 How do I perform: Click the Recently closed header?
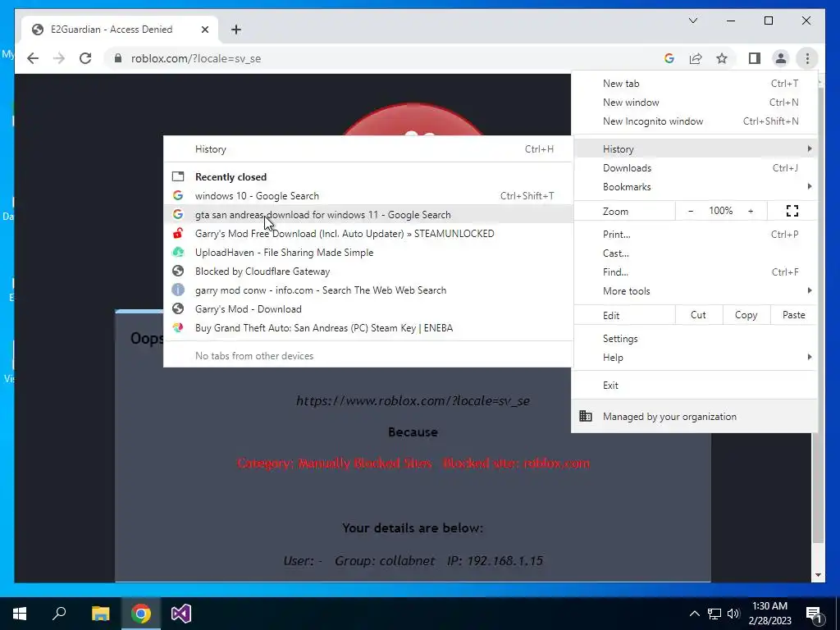(231, 177)
